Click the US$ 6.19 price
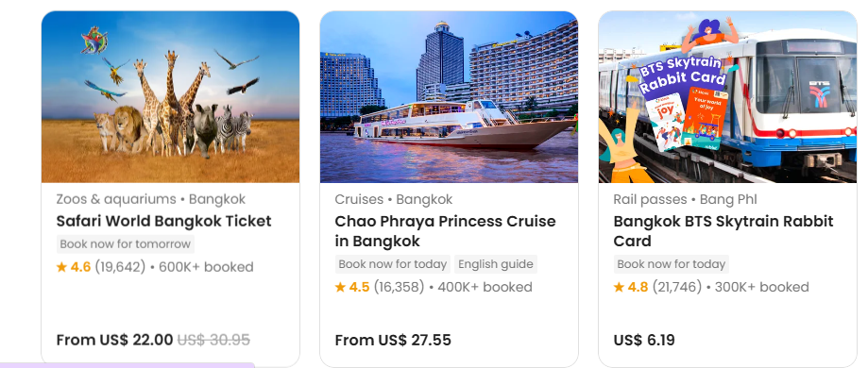The image size is (868, 368). pyautogui.click(x=644, y=340)
